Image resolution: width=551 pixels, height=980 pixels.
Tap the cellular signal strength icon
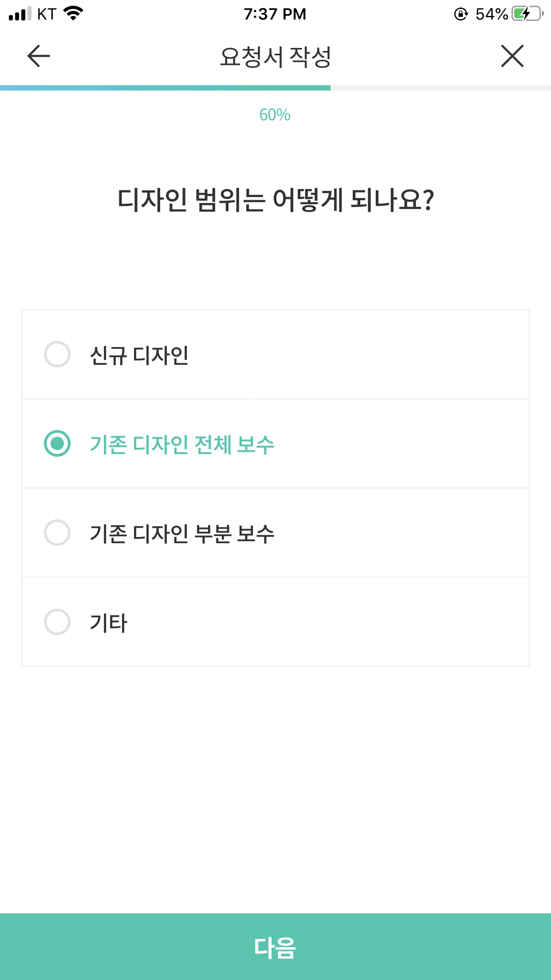tap(20, 14)
